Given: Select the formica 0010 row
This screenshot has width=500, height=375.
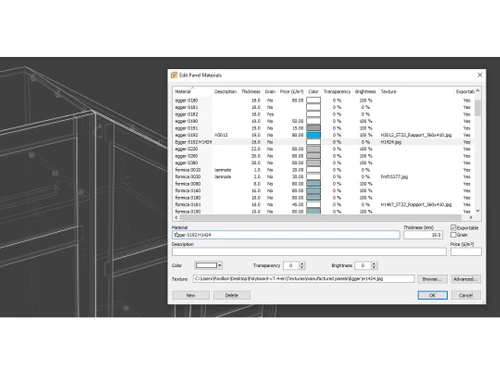Looking at the screenshot, I should (323, 170).
